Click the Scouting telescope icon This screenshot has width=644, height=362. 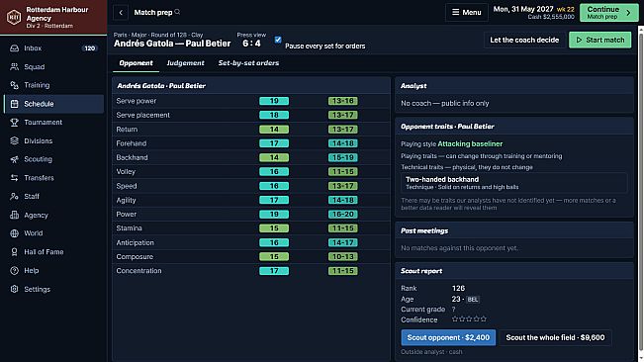pyautogui.click(x=15, y=159)
